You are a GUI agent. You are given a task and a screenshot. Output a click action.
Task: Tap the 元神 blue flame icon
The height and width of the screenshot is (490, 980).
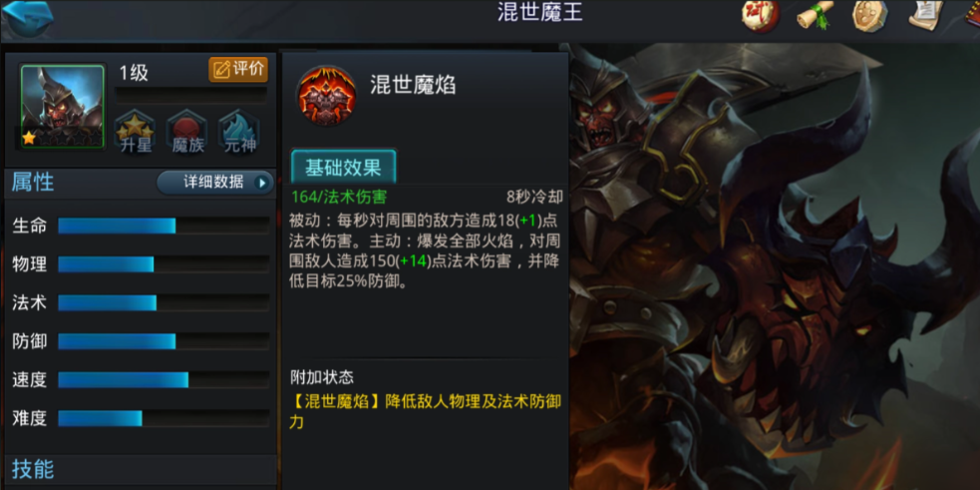click(x=240, y=134)
